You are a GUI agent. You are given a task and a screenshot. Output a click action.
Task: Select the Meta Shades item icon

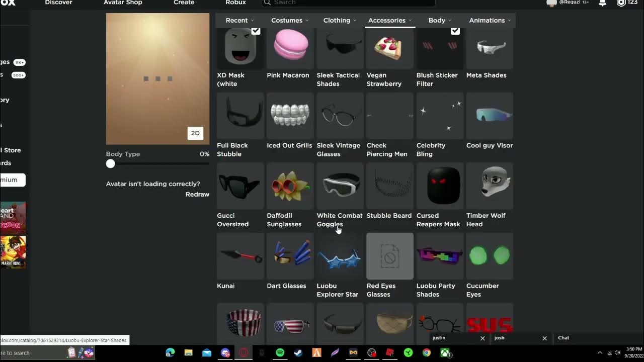coord(490,48)
